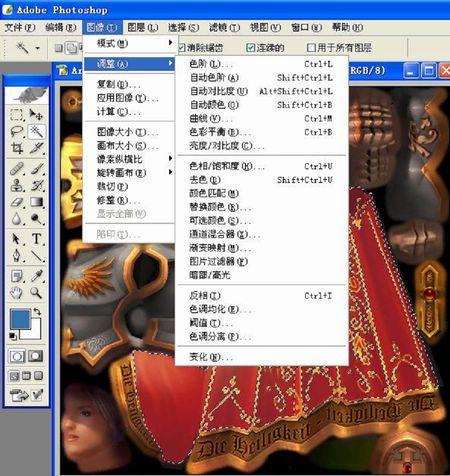Select the Slice tool
Screen dimensions: 450x476
(x=36, y=148)
